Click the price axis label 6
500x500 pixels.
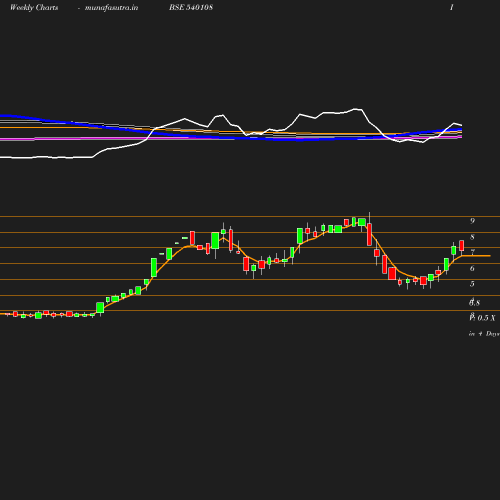tap(472, 268)
